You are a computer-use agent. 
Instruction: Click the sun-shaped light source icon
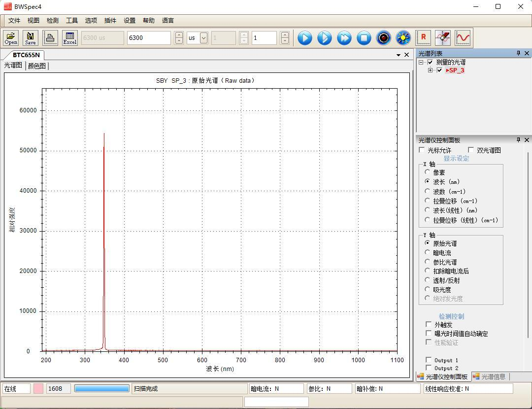(403, 38)
